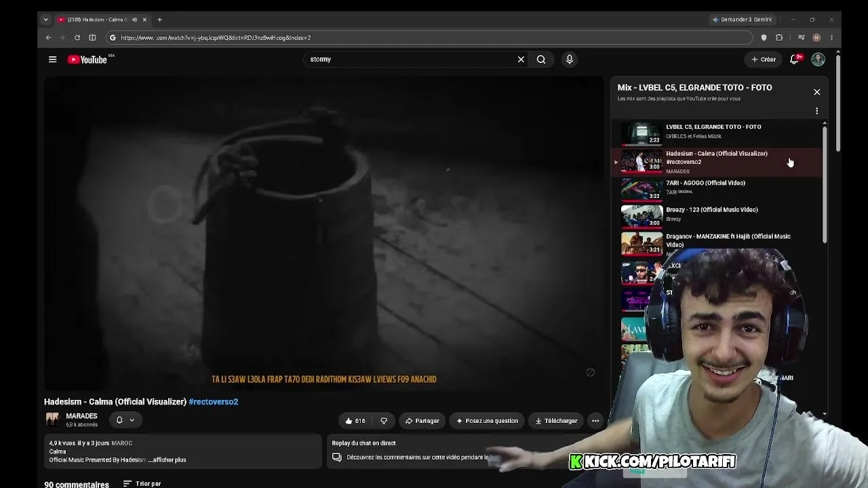Viewport: 868px width, 488px height.
Task: Play the Breezy - 123 thumbnail
Action: [x=642, y=216]
